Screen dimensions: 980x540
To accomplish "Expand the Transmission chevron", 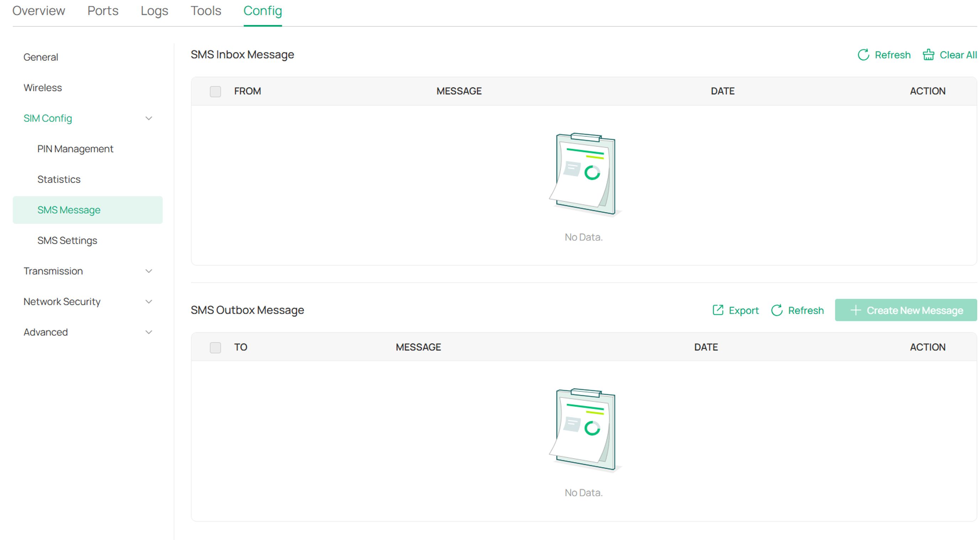I will [149, 271].
